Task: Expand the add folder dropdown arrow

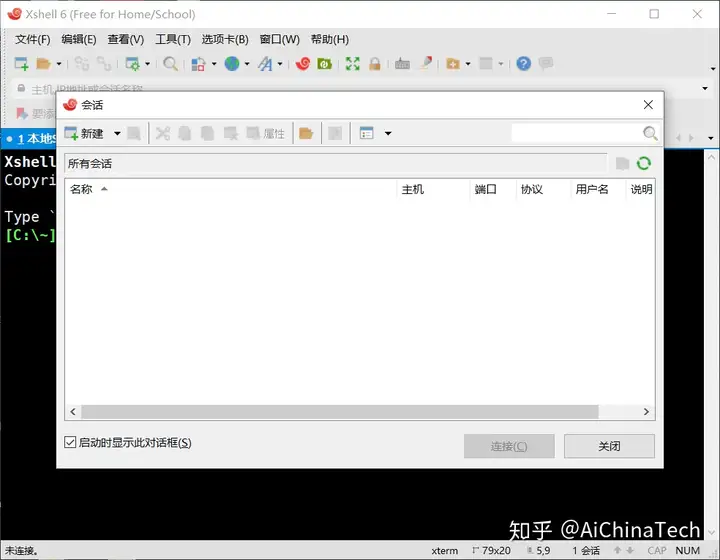Action: pos(468,64)
